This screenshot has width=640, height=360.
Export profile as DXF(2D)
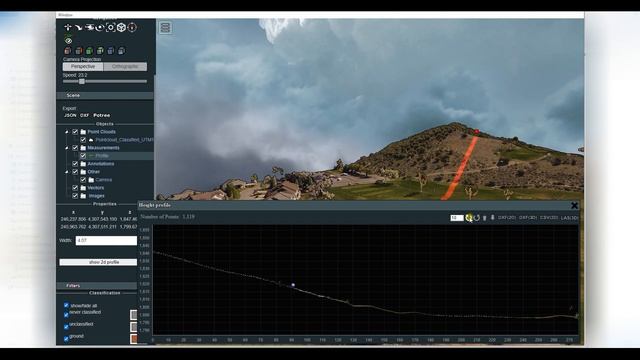point(507,218)
